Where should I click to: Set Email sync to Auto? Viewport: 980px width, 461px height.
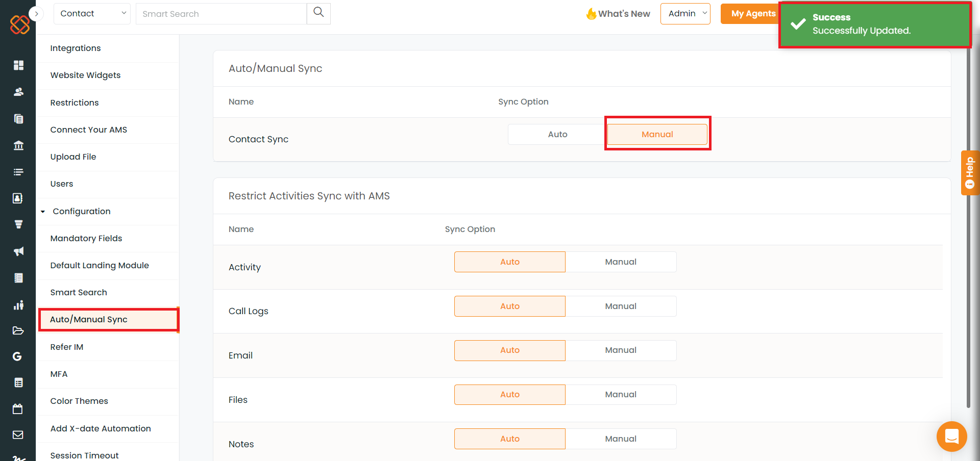tap(509, 350)
